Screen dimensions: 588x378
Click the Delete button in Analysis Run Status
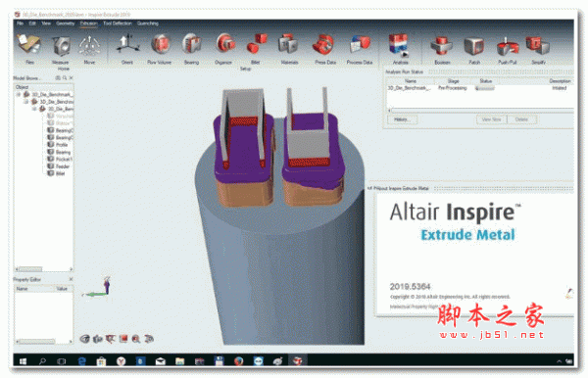(x=521, y=119)
